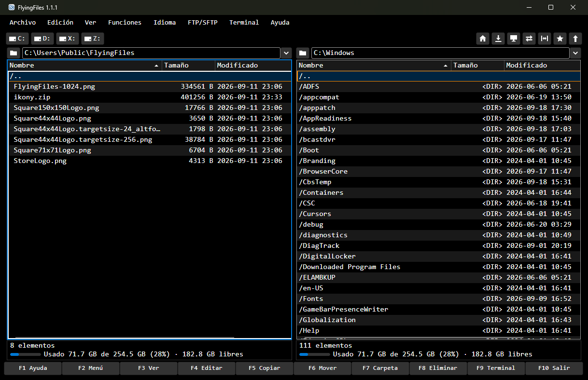Expand the C:\Users\Public\FlyingFiles path history dropdown

(x=286, y=53)
